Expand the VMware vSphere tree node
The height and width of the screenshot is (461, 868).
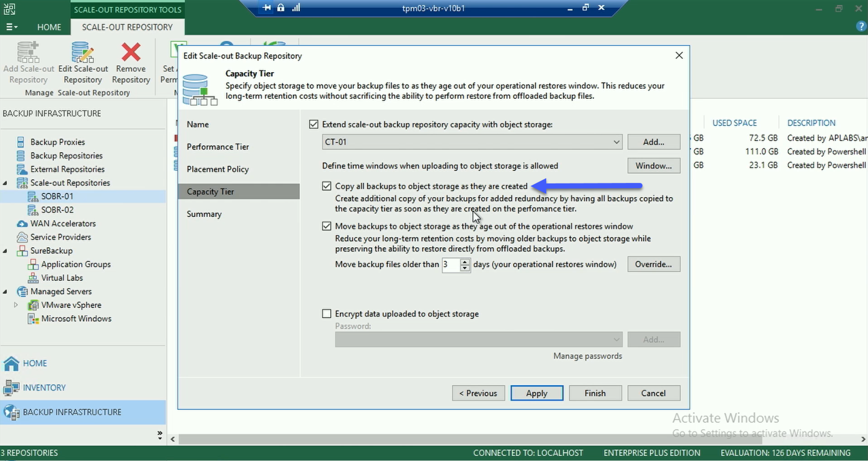click(16, 305)
